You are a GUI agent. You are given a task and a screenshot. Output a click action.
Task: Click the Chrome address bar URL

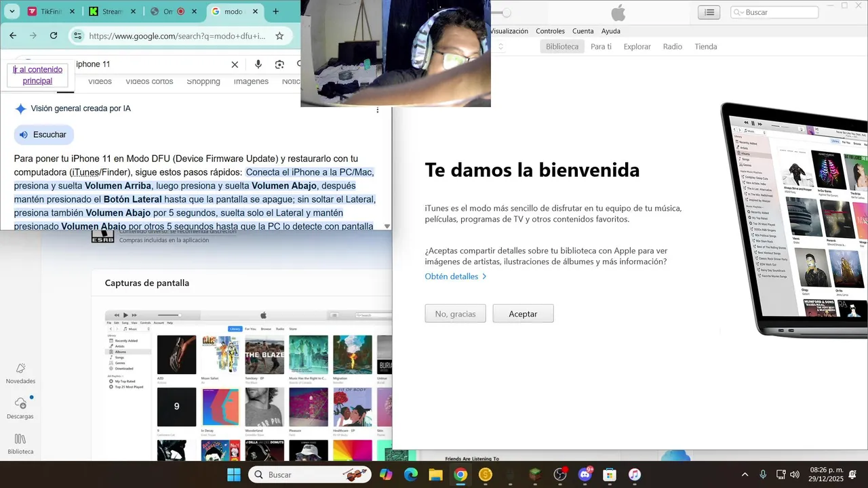tap(177, 36)
